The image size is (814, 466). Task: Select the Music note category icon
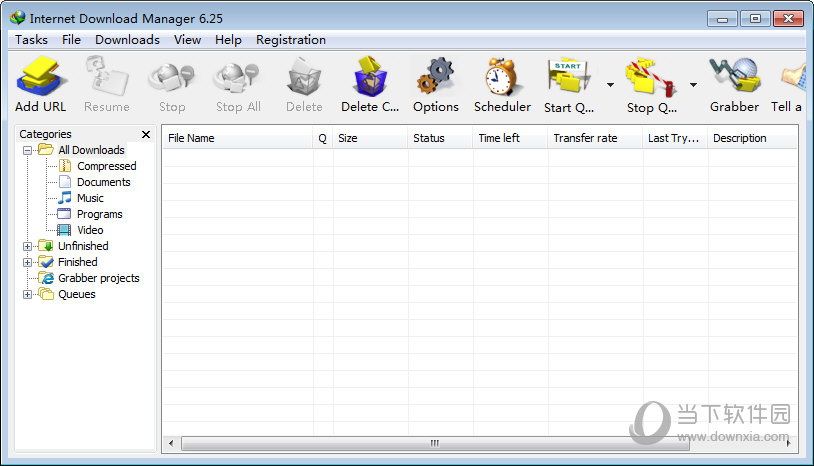tap(65, 198)
